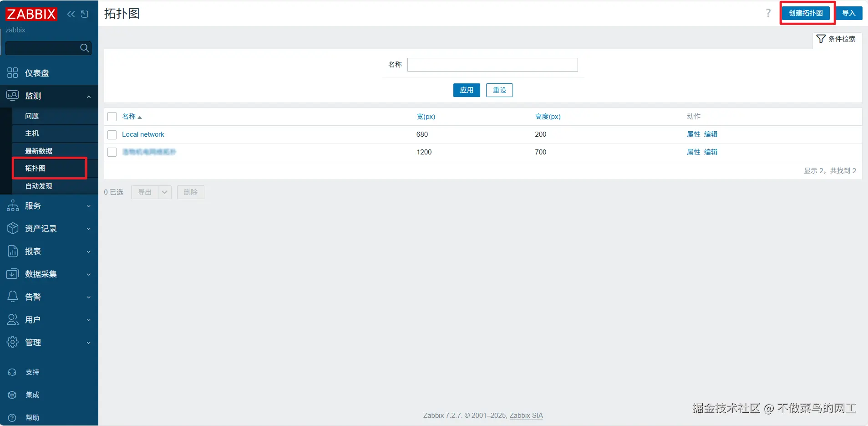Click the 数据采集 data collection icon

pyautogui.click(x=13, y=274)
